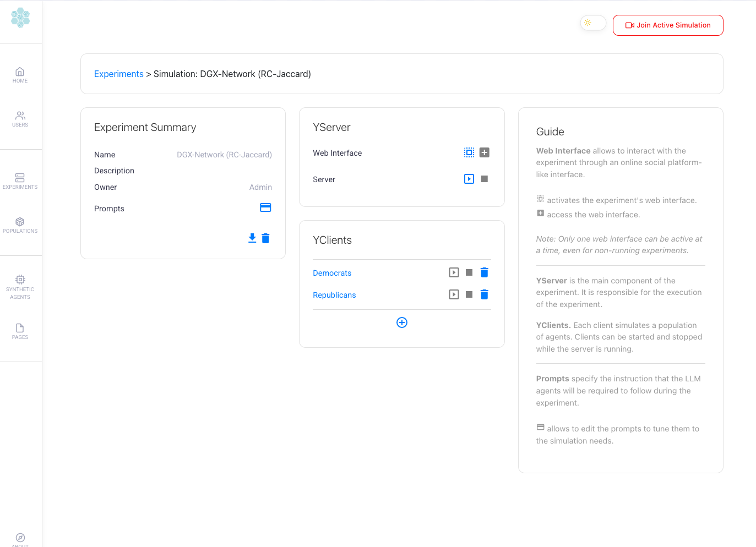
Task: Edit prompts using the card icon
Action: click(x=265, y=207)
